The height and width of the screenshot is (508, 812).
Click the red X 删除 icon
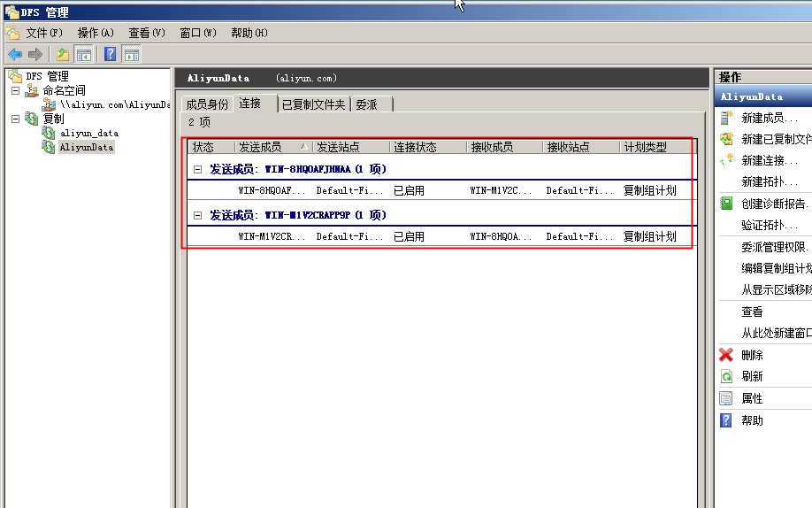(726, 355)
